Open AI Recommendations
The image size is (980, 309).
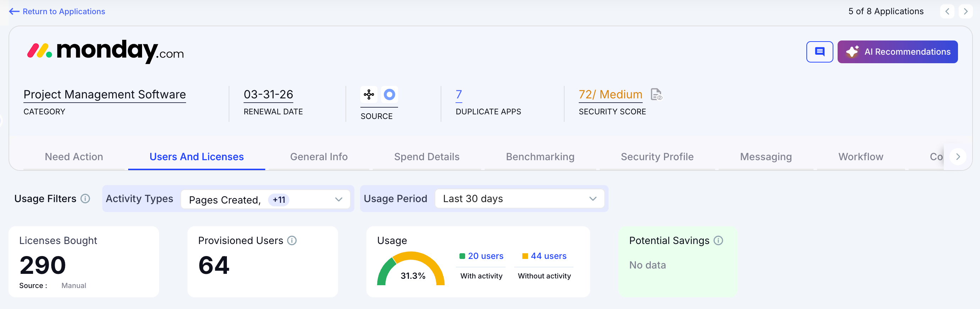[898, 52]
